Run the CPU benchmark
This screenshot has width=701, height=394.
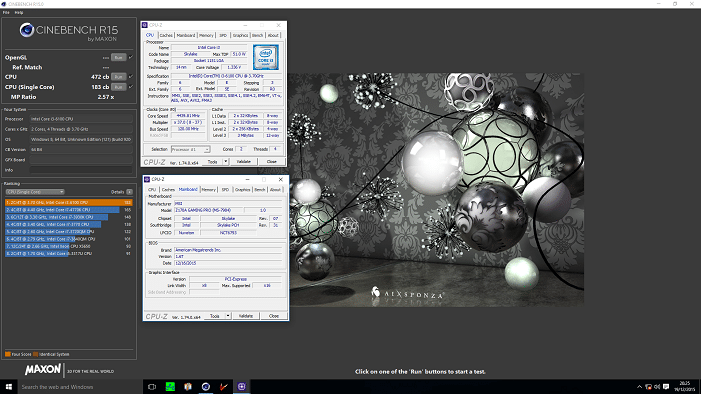(x=118, y=76)
